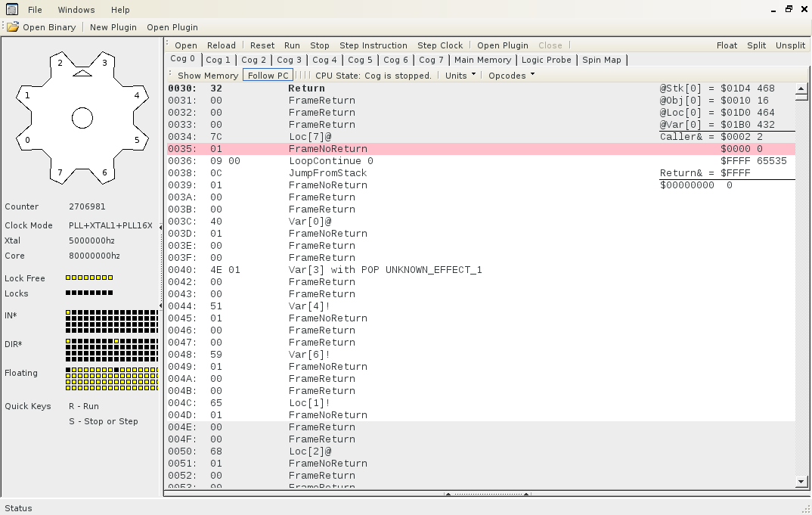Switch to the Main Memory tab
The height and width of the screenshot is (515, 812).
(482, 60)
